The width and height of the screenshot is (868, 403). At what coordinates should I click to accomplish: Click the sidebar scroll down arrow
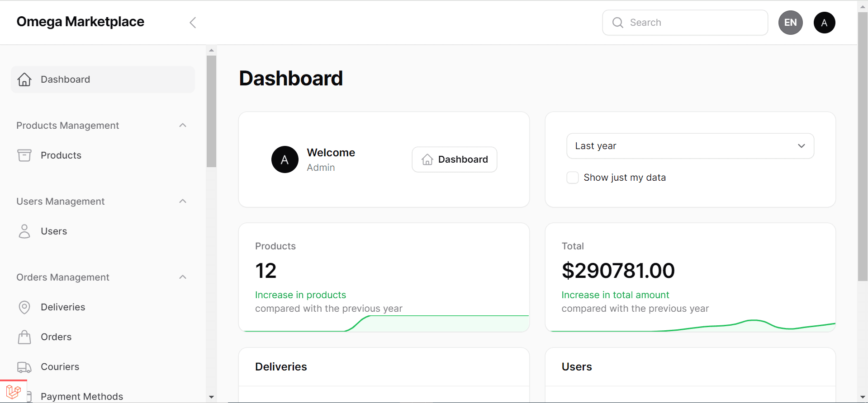pyautogui.click(x=211, y=397)
